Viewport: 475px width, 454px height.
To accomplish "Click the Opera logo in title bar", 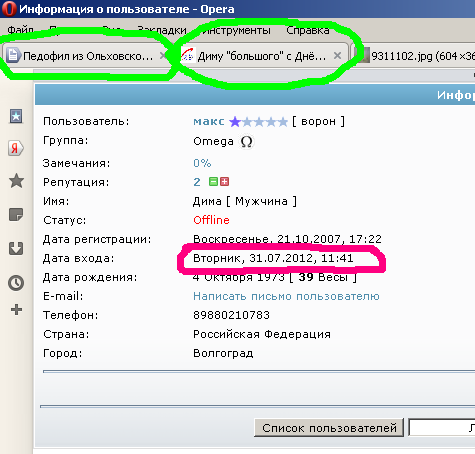I will coord(9,8).
